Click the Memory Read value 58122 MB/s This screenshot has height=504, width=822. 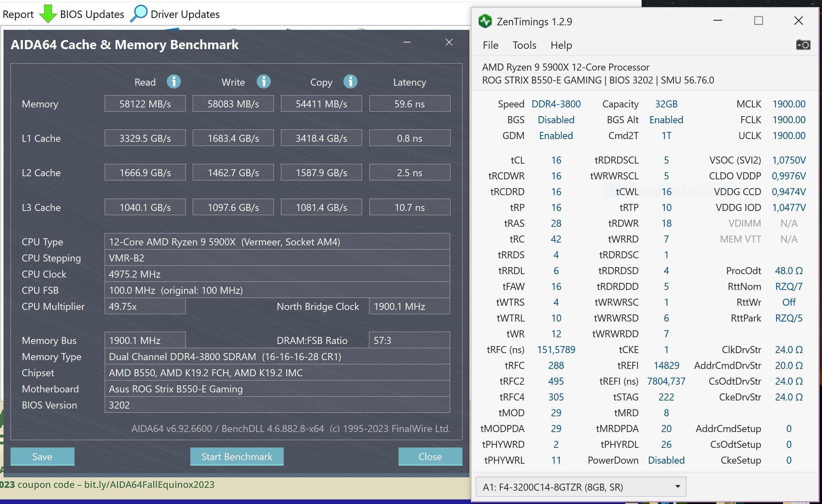tap(145, 104)
